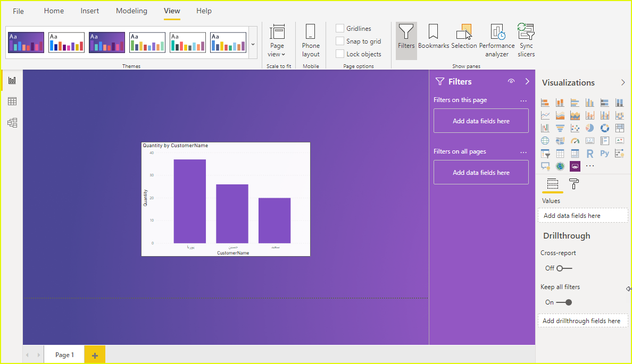Turn off the Keep all filters toggle

pos(564,302)
